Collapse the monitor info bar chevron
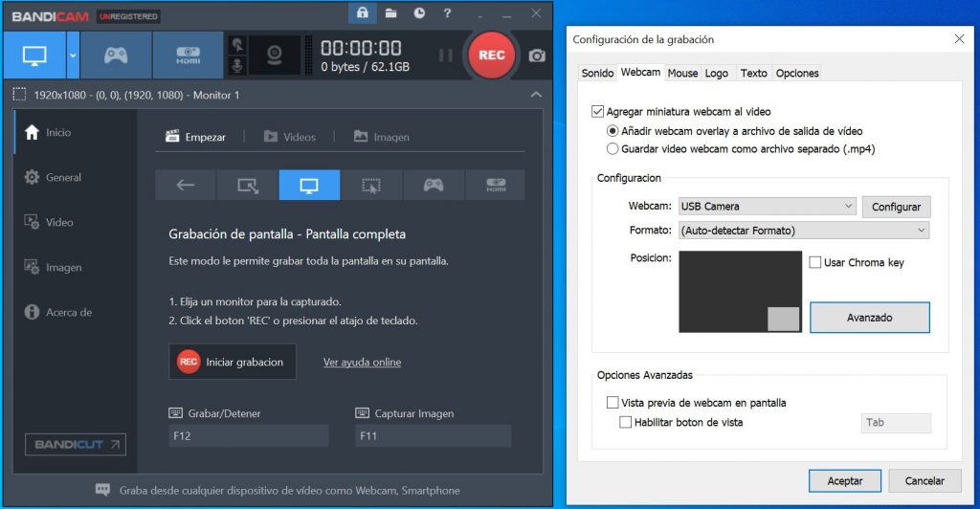 click(536, 95)
